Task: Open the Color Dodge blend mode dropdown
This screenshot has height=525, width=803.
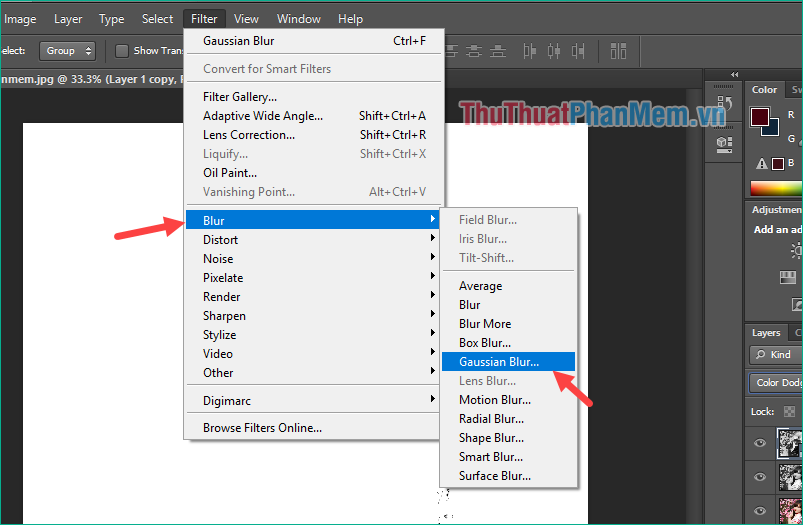Action: click(776, 383)
